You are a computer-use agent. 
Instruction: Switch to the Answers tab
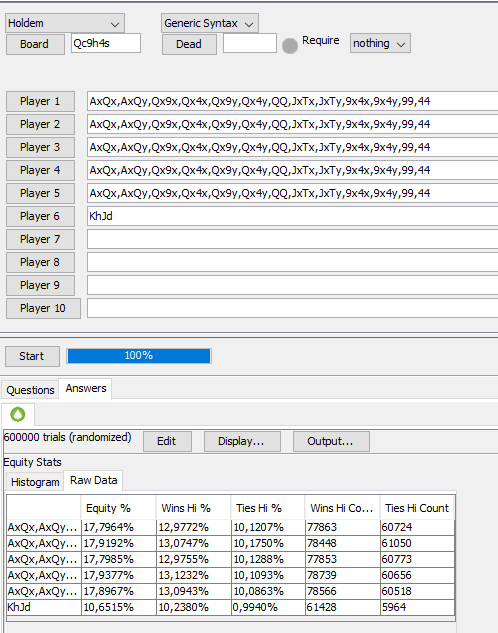tap(86, 389)
